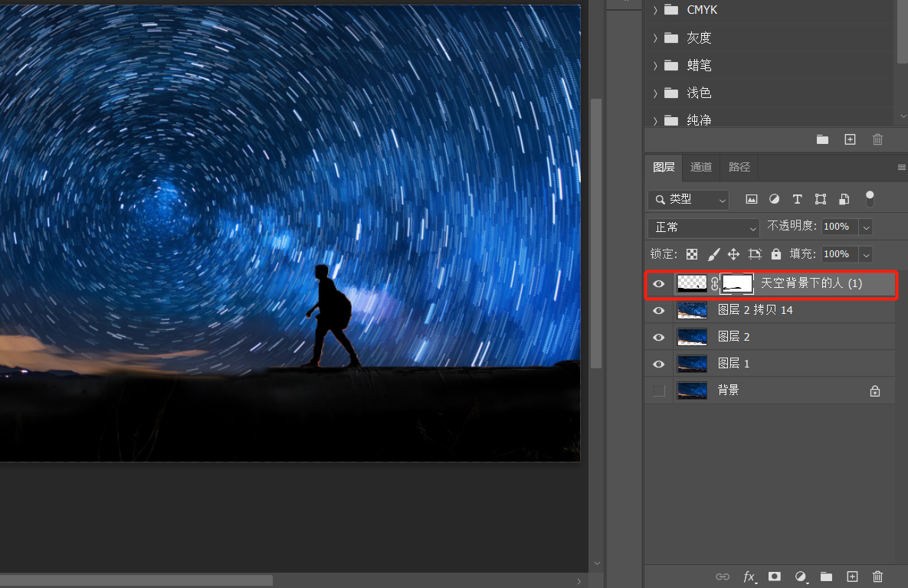Select the layer mask thumbnail of top layer
The width and height of the screenshot is (908, 588).
point(737,284)
